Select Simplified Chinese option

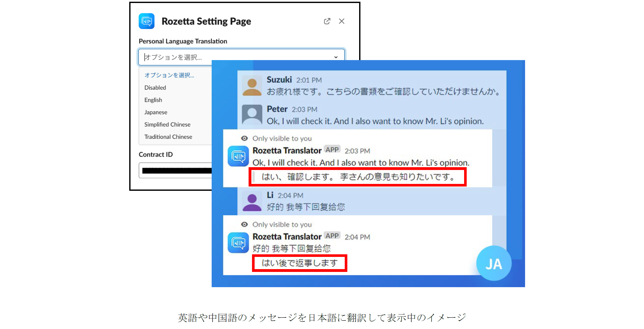pos(167,124)
